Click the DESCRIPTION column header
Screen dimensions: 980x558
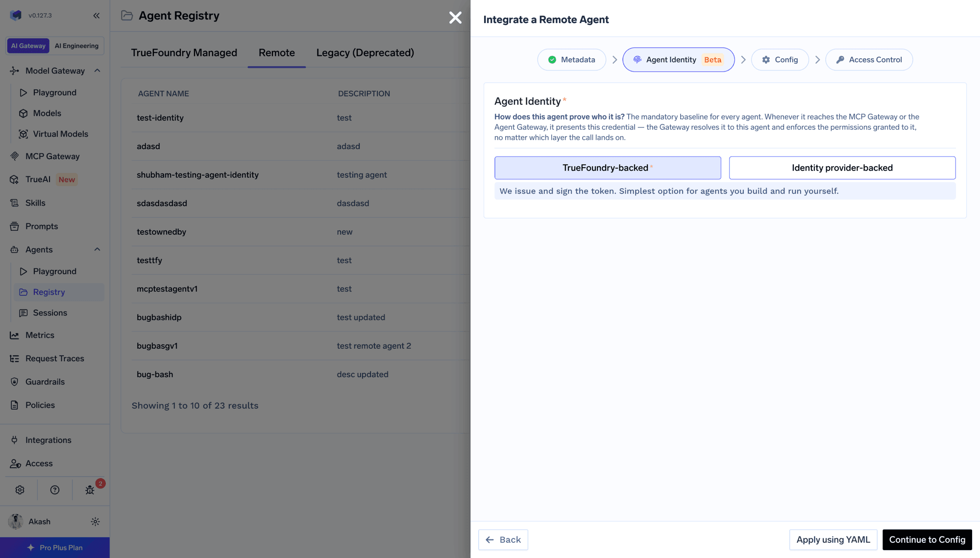(x=364, y=94)
